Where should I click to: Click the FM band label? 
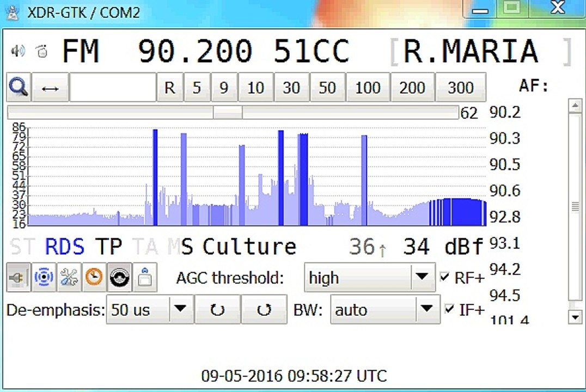point(81,51)
